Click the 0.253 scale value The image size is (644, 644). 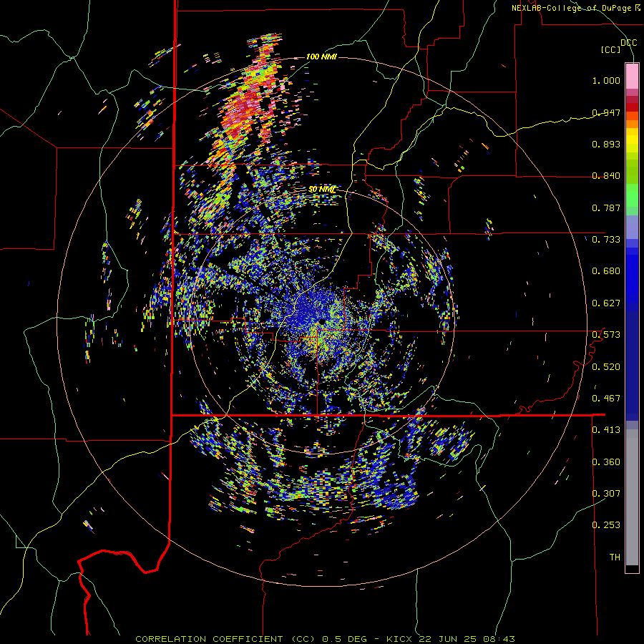[x=606, y=525]
